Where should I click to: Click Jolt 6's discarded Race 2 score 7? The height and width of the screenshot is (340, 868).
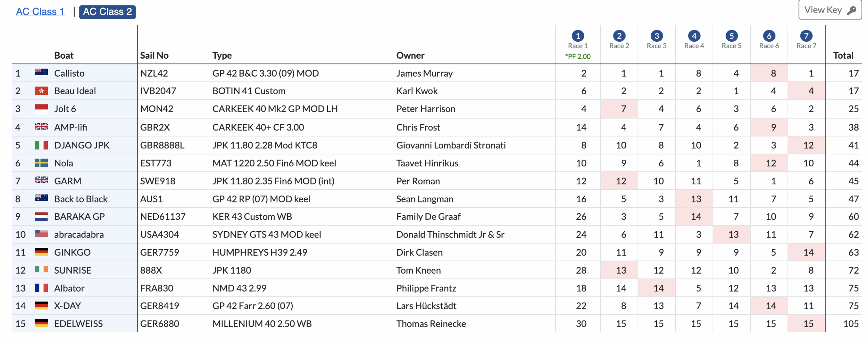coord(619,109)
